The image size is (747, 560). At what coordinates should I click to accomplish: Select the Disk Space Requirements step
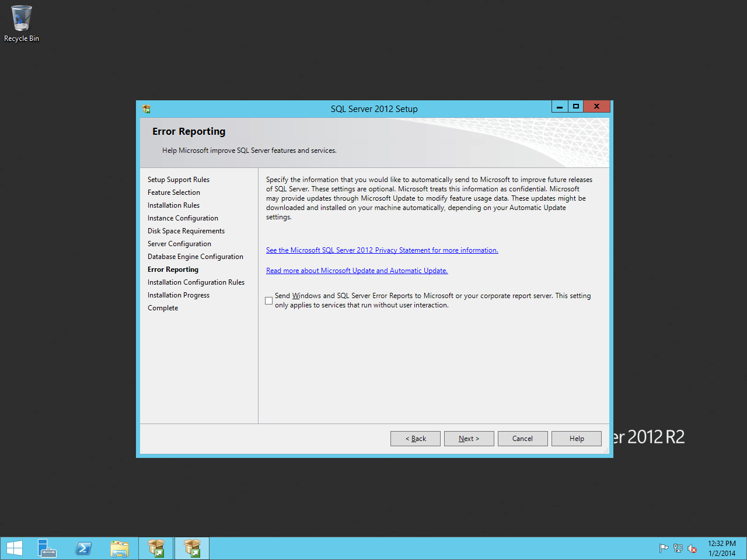point(186,231)
